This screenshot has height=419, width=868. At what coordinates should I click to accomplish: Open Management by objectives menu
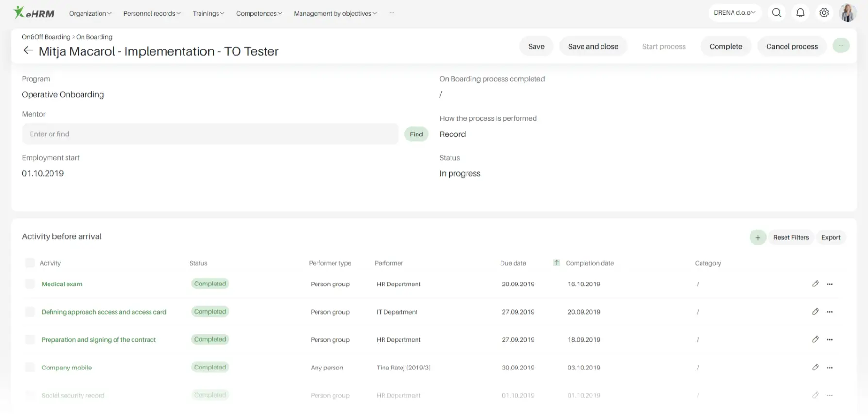[x=335, y=13]
